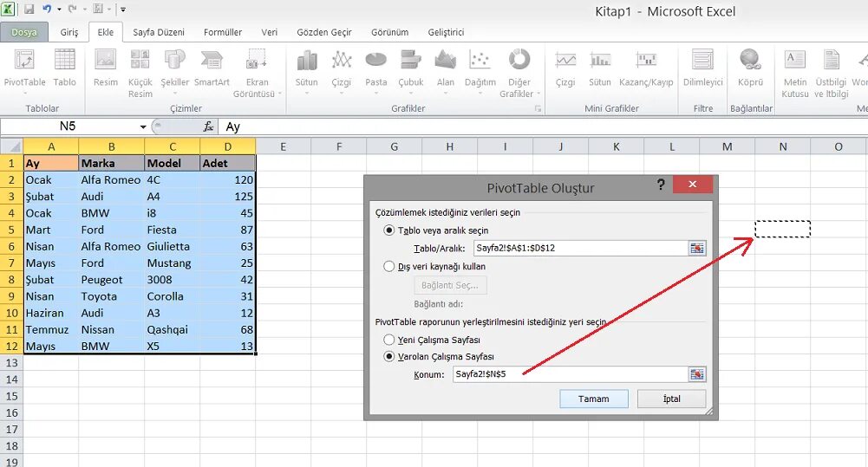868x467 pixels.
Task: Switch to the Giriş tab
Action: [69, 32]
